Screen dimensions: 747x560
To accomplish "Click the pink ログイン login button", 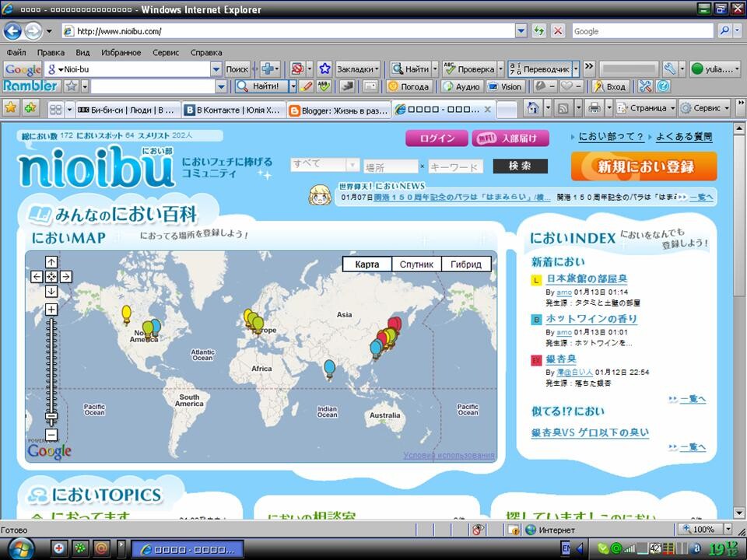I will pos(437,138).
